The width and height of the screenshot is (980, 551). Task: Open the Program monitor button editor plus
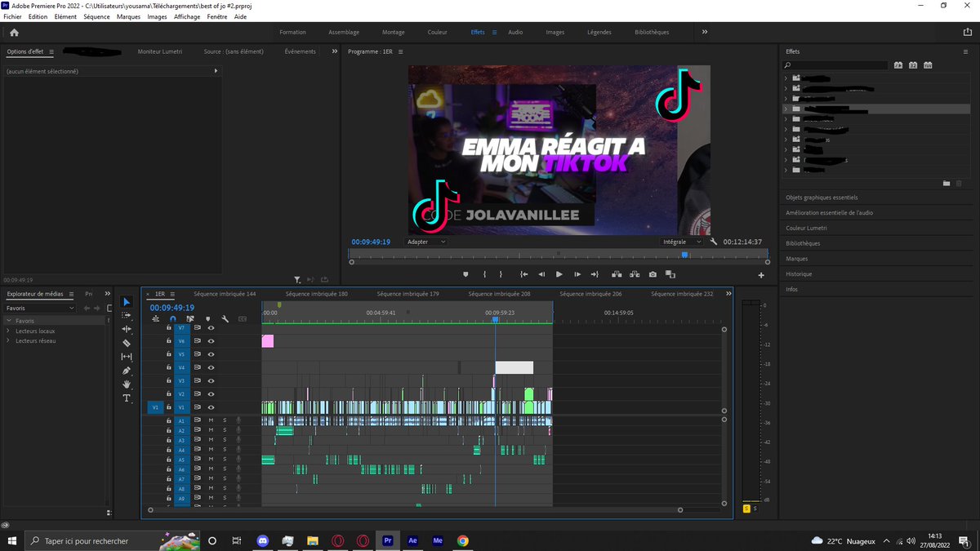coord(761,275)
